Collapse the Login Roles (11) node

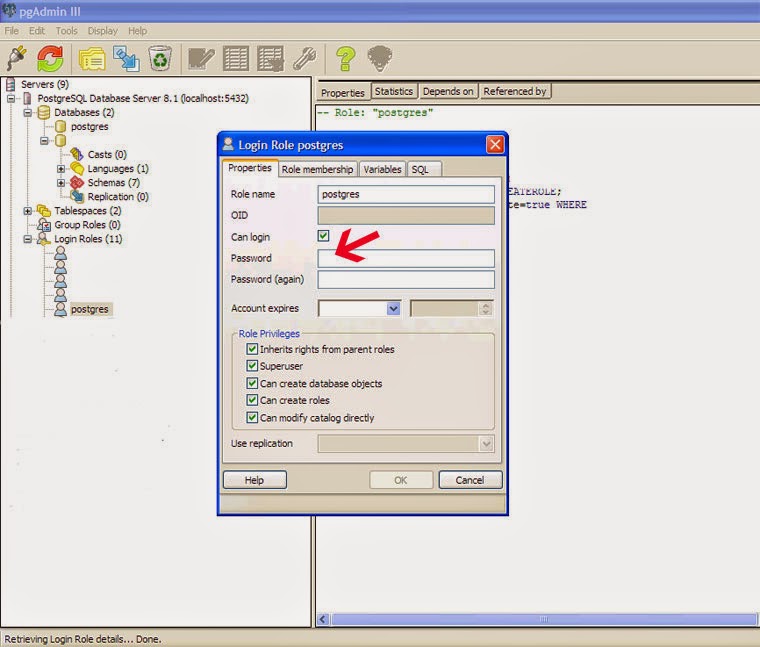point(28,239)
